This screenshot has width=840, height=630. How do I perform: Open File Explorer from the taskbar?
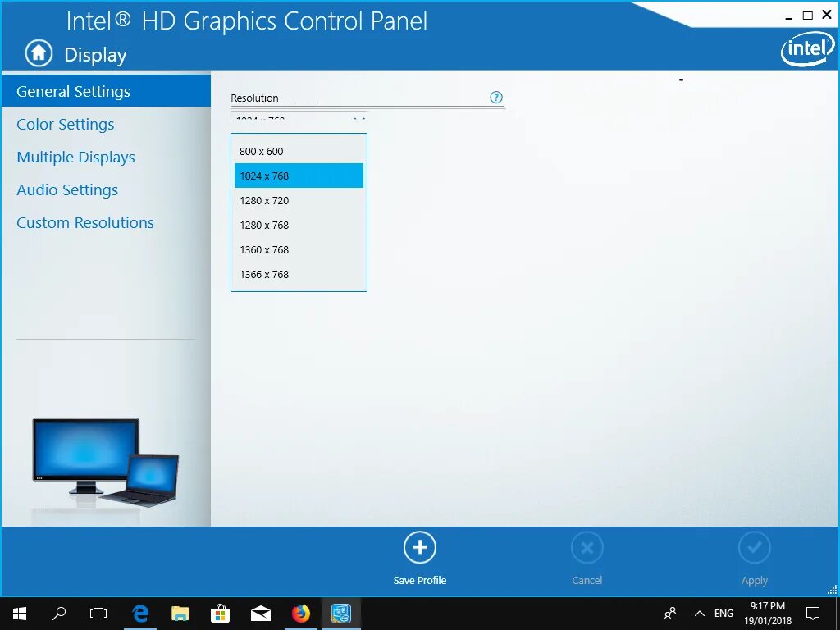pos(180,614)
